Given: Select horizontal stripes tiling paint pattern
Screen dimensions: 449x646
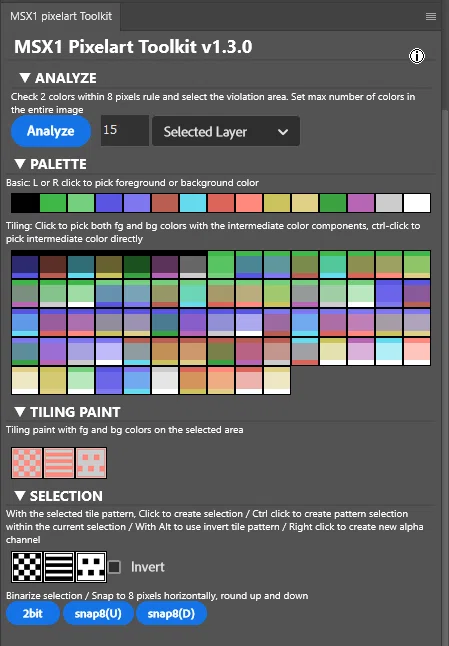Looking at the screenshot, I should (x=59, y=463).
